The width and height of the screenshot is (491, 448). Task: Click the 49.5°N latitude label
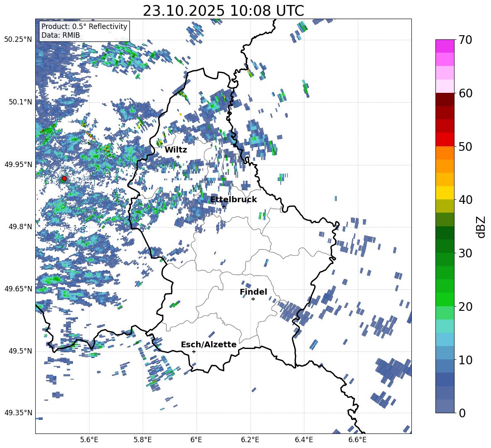tap(20, 351)
